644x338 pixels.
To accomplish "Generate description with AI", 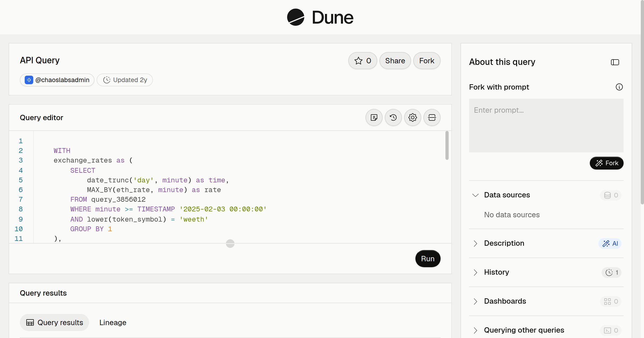I will coord(610,243).
